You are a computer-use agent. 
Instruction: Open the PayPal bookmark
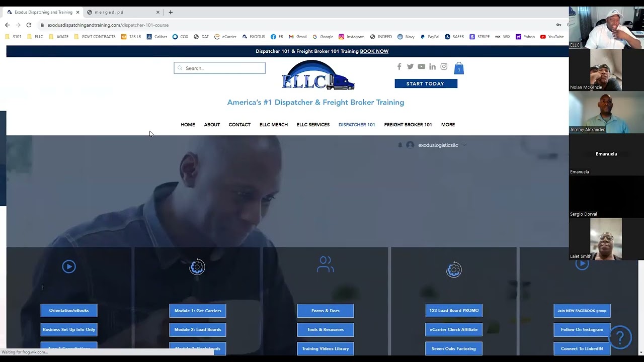tap(430, 37)
